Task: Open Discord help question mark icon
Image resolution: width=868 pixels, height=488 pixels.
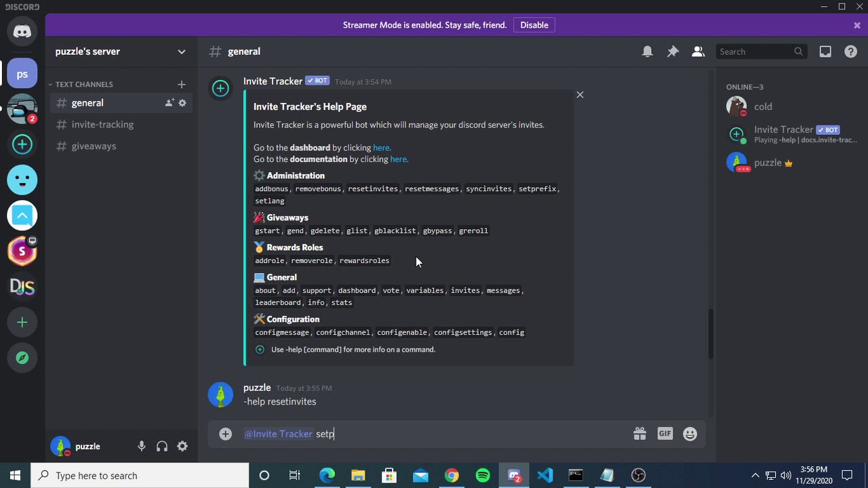Action: point(850,52)
